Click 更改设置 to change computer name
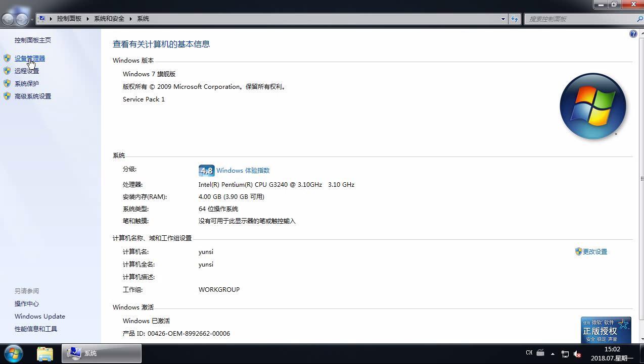The width and height of the screenshot is (644, 364). tap(595, 251)
